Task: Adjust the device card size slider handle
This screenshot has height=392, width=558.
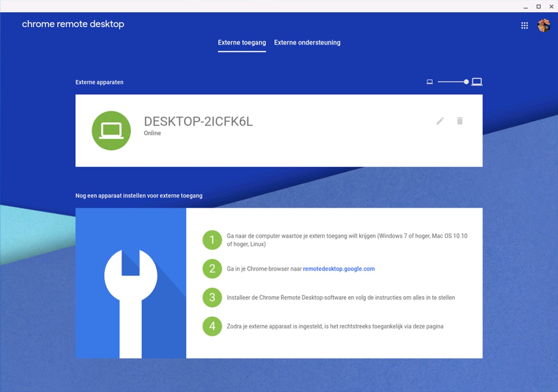Action: [466, 82]
